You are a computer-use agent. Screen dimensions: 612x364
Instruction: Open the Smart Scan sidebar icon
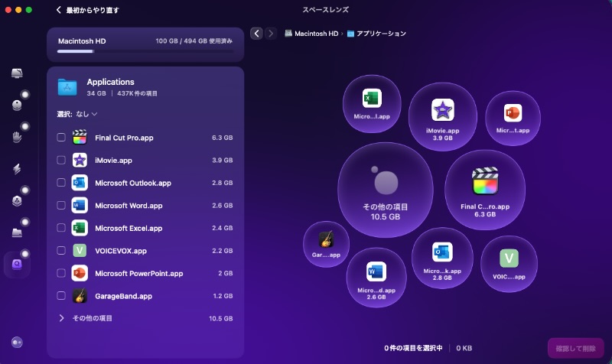[17, 73]
